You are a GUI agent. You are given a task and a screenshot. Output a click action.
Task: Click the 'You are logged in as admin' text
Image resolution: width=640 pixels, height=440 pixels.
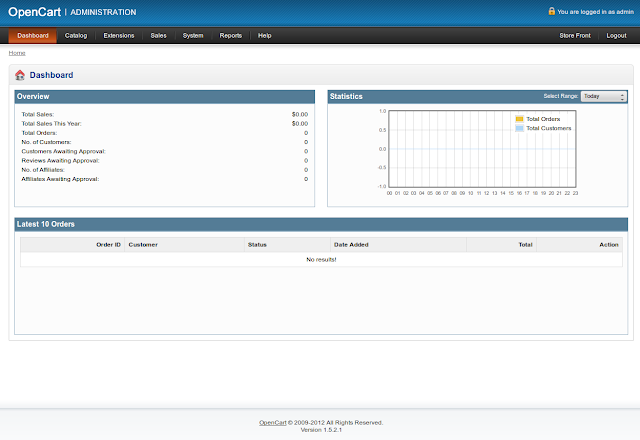click(596, 12)
